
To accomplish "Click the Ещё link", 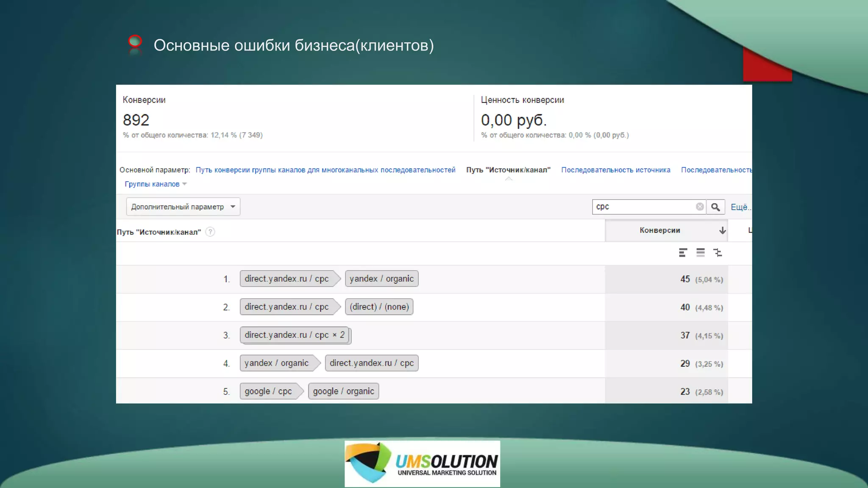I will [740, 207].
